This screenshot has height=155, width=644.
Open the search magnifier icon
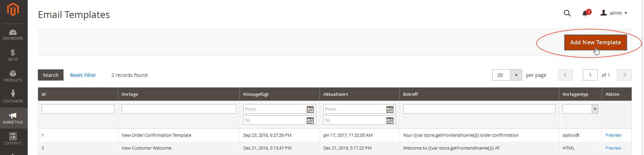567,13
